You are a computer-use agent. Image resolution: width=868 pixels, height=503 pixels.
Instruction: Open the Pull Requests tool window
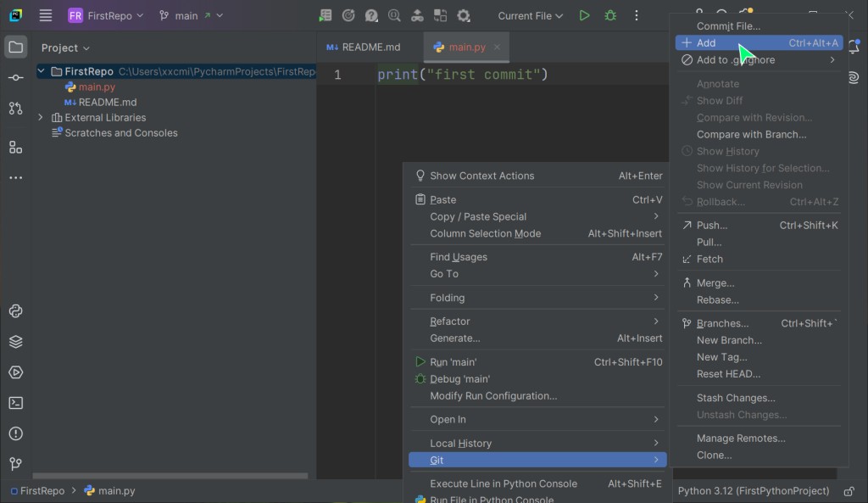(15, 109)
